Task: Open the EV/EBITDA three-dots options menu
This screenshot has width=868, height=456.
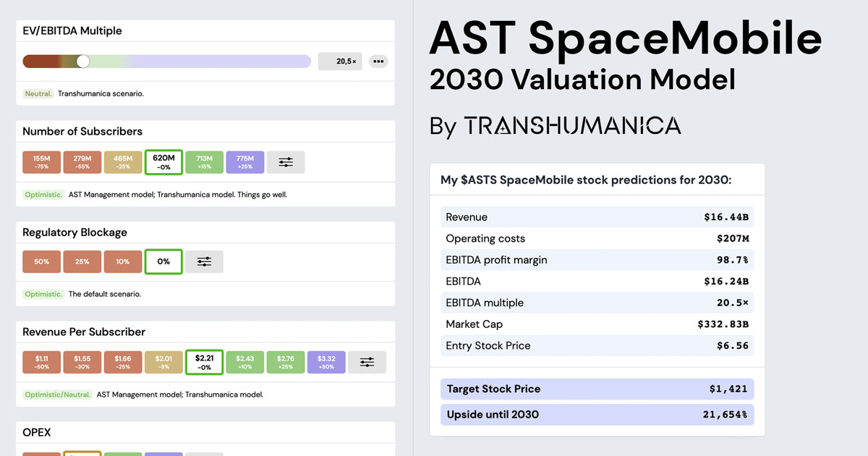Action: click(378, 62)
